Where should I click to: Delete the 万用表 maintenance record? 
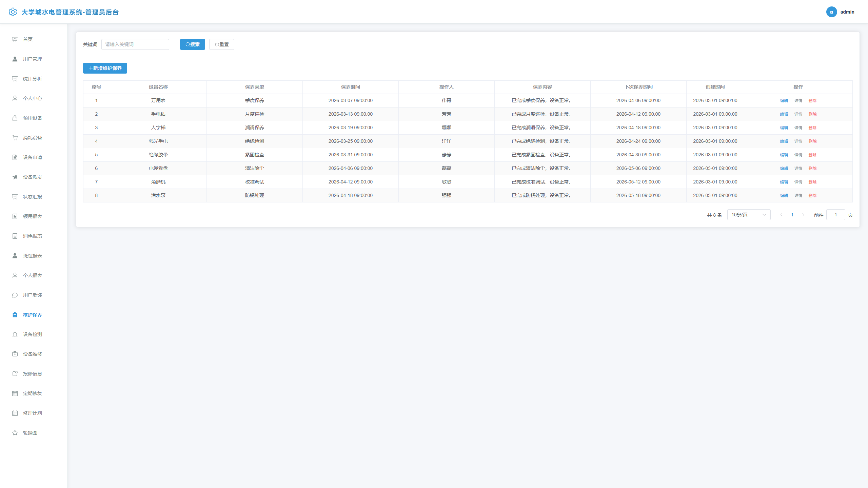[x=812, y=101]
